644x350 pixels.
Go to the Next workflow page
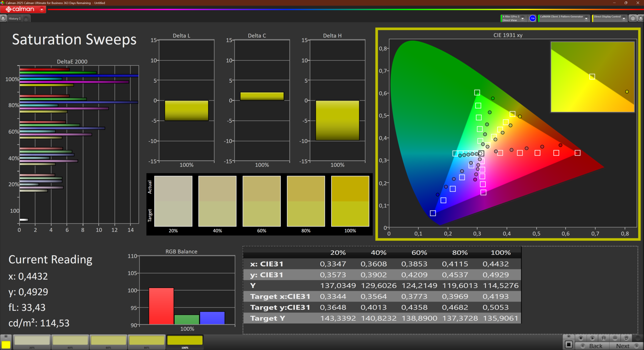[x=626, y=346]
